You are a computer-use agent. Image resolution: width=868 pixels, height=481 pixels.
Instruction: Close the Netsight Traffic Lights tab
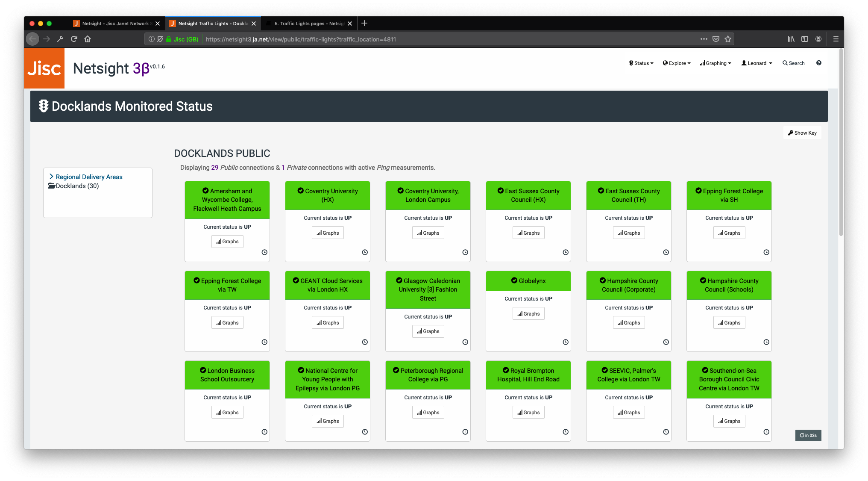(x=254, y=24)
